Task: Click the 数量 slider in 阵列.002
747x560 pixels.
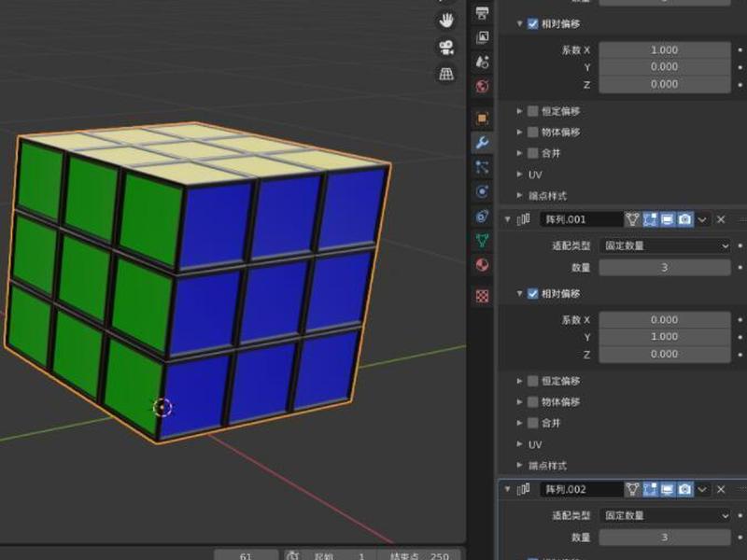Action: [665, 538]
